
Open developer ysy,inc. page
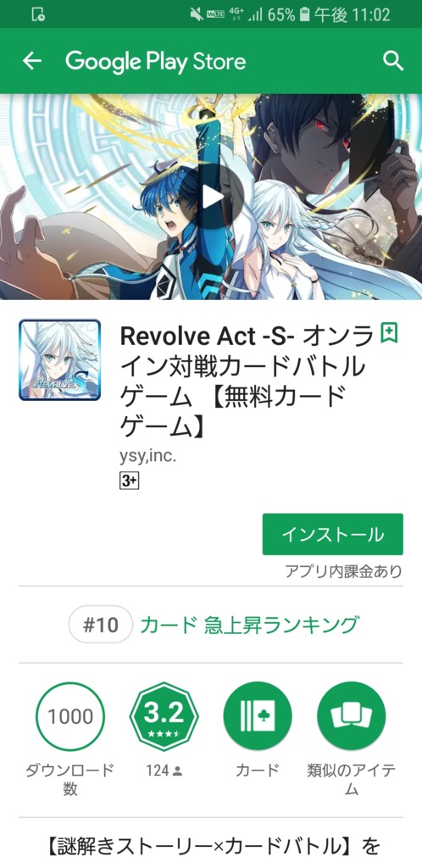click(148, 457)
